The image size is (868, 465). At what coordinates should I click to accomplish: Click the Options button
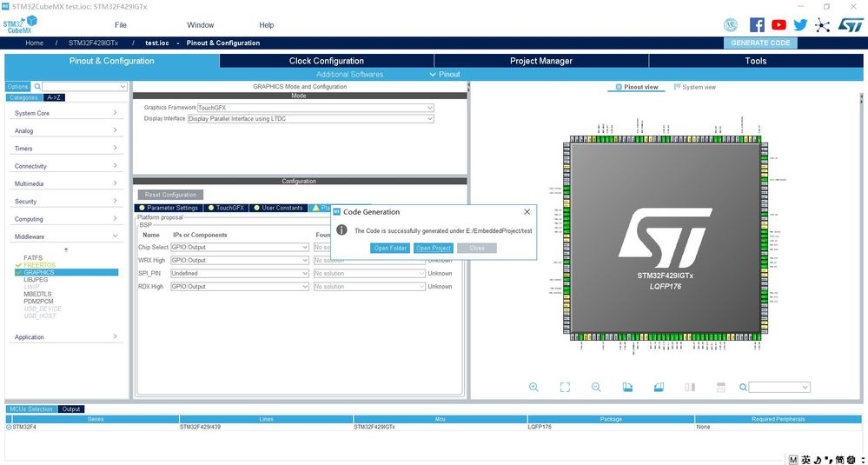[17, 87]
